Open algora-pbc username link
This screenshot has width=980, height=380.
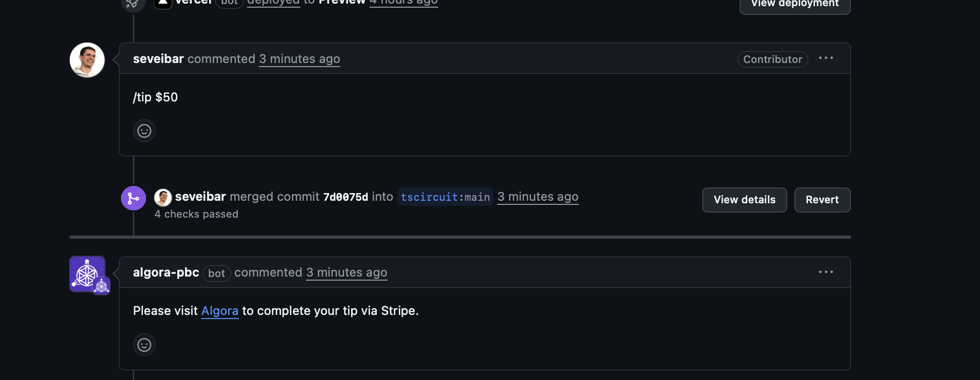(x=166, y=272)
